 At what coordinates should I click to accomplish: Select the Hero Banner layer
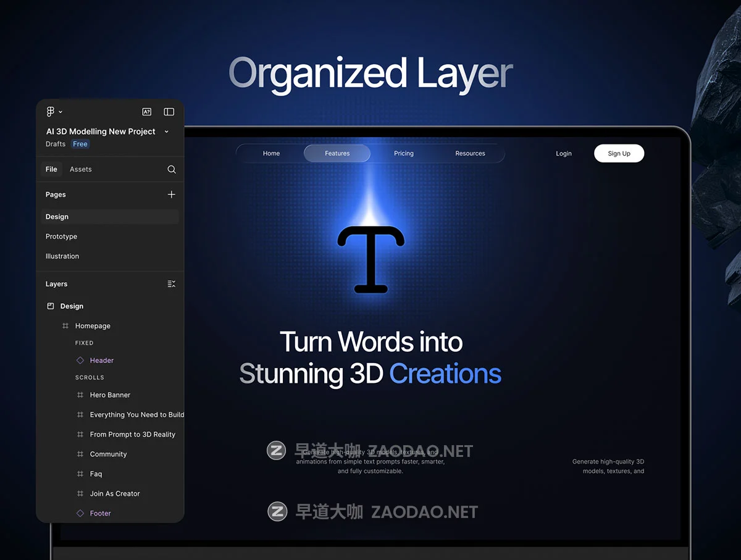click(x=110, y=395)
